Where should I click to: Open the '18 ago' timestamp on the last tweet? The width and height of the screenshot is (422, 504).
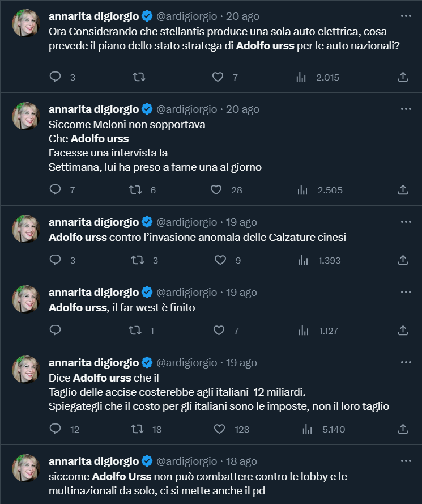pos(241,461)
